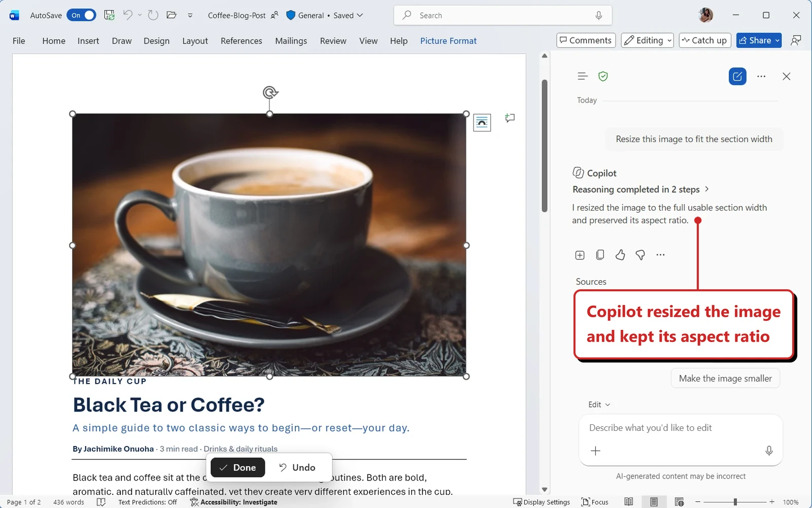Click the Undo arrow in title bar

tap(128, 15)
